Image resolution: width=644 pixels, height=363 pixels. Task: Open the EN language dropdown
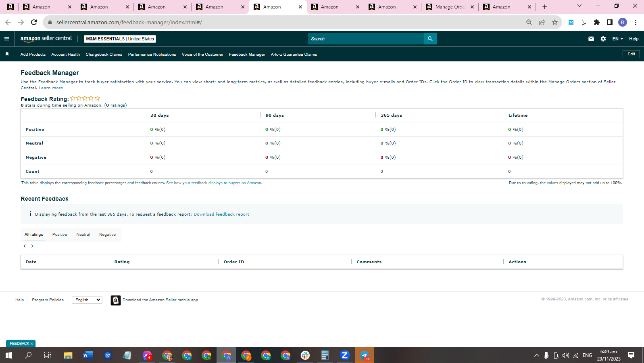coord(617,39)
